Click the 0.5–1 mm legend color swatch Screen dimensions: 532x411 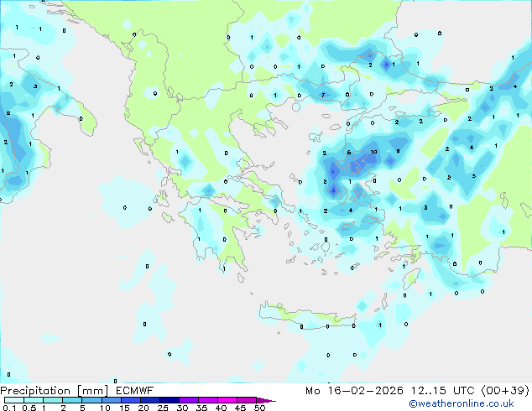34,400
